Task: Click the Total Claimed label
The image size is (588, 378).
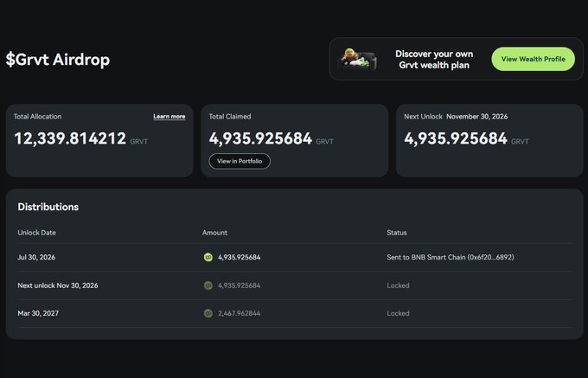Action: (x=230, y=117)
